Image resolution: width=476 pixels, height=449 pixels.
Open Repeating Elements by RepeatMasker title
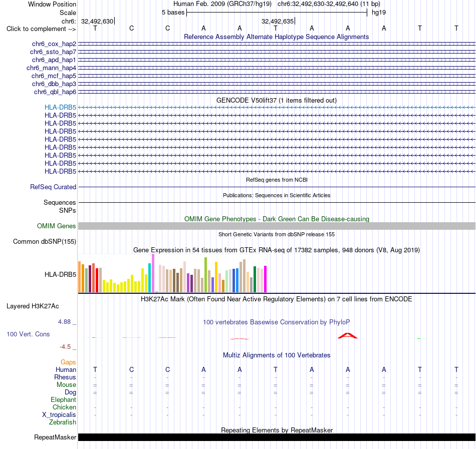(277, 430)
